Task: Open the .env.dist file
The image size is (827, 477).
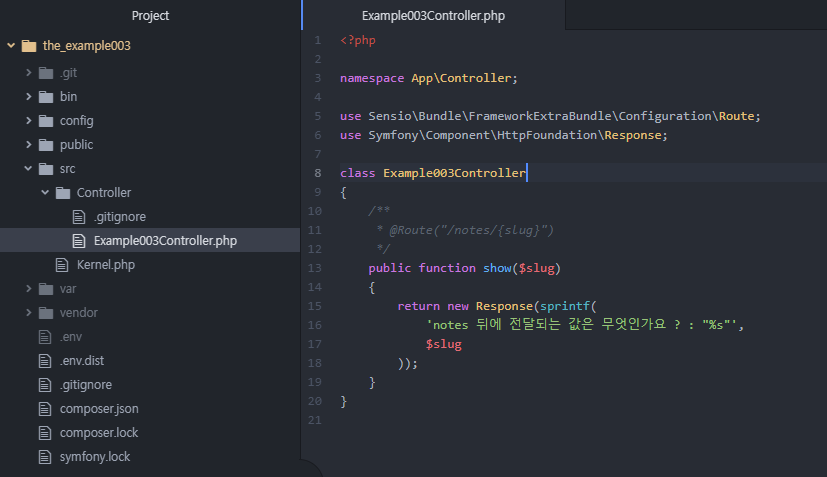Action: [84, 361]
